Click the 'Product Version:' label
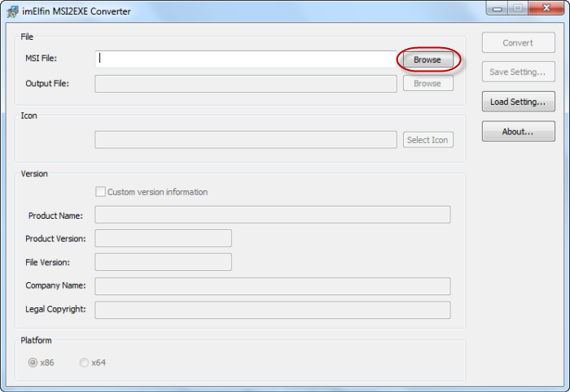This screenshot has width=570, height=392. coord(55,239)
